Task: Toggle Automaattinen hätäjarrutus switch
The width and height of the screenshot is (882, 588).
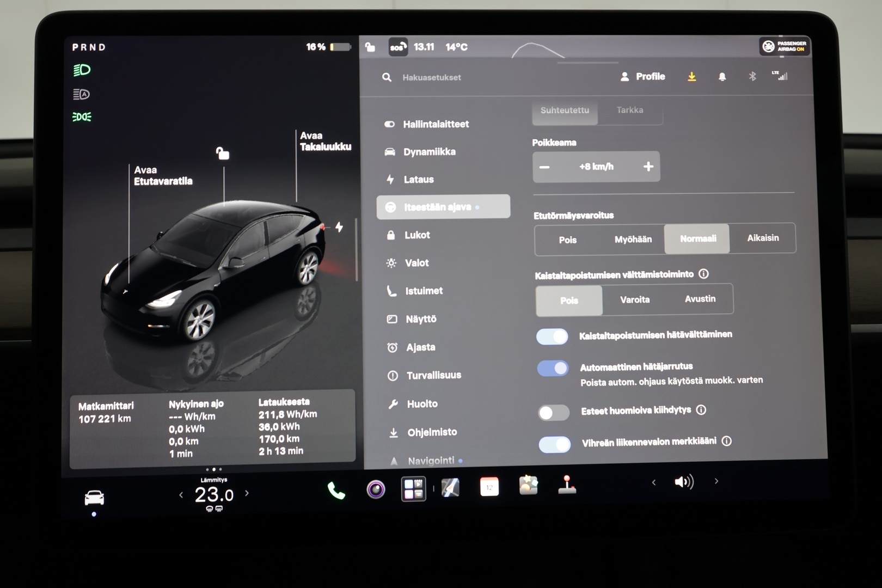Action: pos(553,369)
